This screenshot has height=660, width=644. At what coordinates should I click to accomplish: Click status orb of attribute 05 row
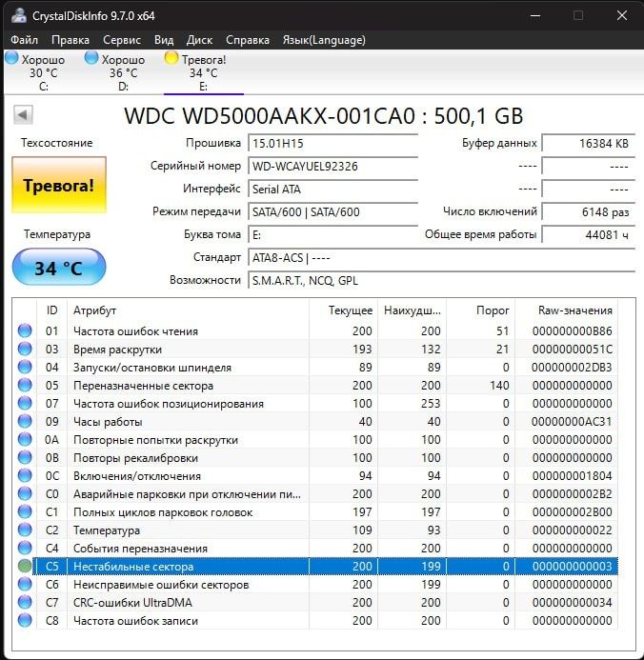point(25,385)
